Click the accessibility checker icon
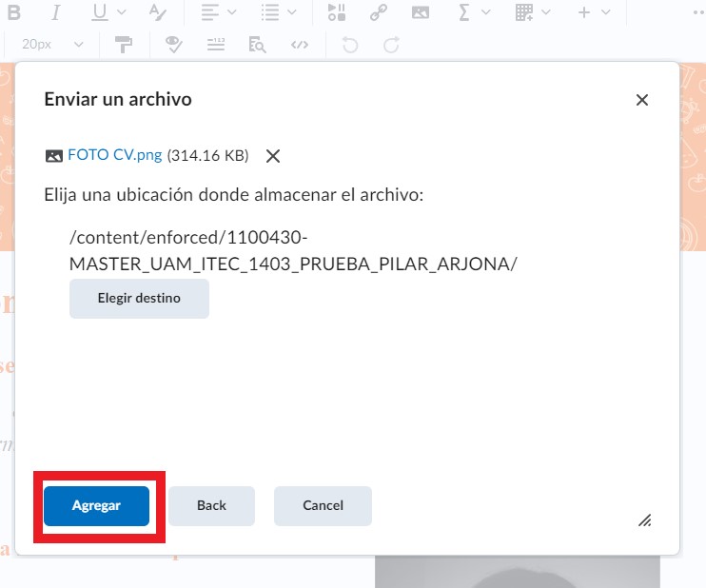The width and height of the screenshot is (706, 588). pyautogui.click(x=173, y=45)
